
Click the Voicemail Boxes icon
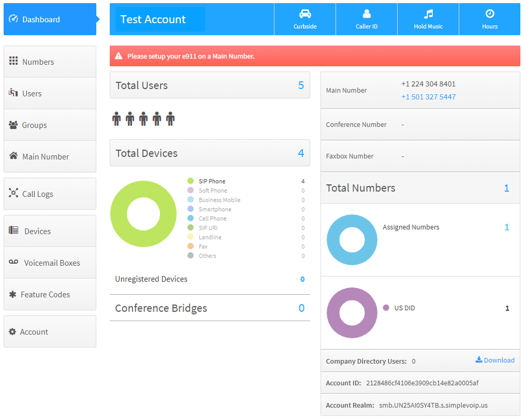[x=13, y=262]
